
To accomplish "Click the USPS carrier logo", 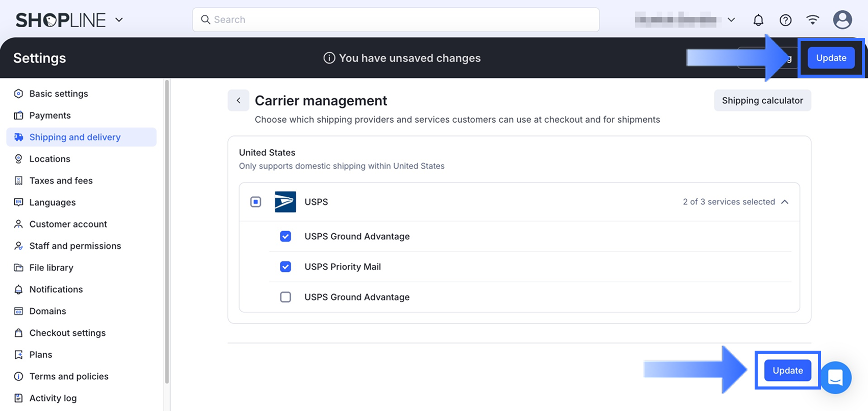I will (x=285, y=202).
